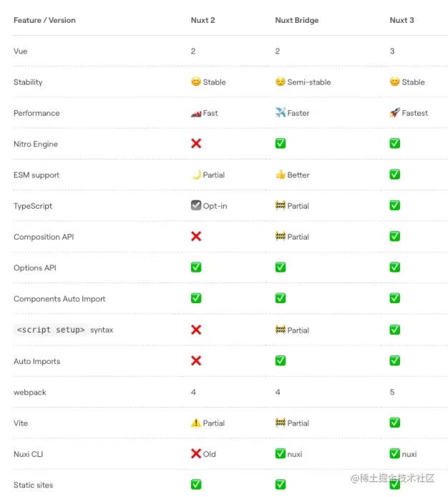Click the moon icon next to Partial ESM

point(196,174)
